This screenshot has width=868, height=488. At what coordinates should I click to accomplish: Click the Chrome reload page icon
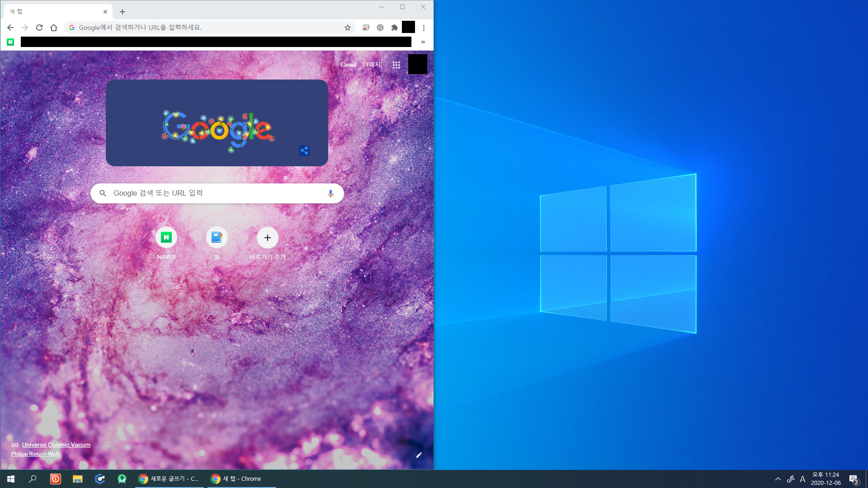tap(39, 28)
